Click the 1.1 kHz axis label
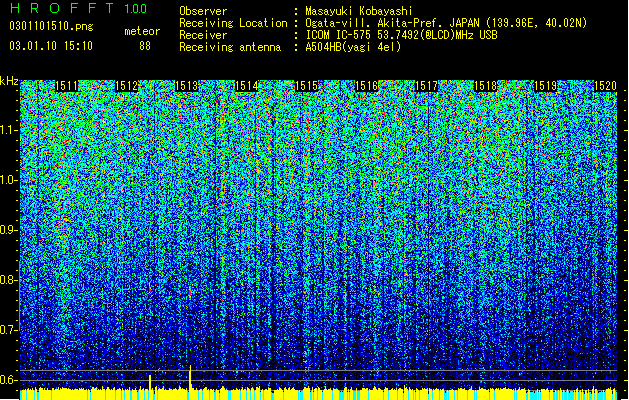Screen dimensions: 629x400 tap(8, 130)
